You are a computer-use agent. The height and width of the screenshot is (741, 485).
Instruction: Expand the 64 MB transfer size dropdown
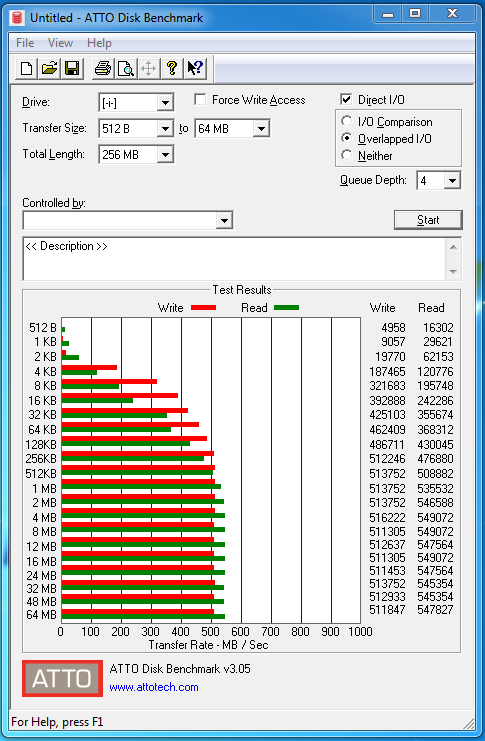261,129
